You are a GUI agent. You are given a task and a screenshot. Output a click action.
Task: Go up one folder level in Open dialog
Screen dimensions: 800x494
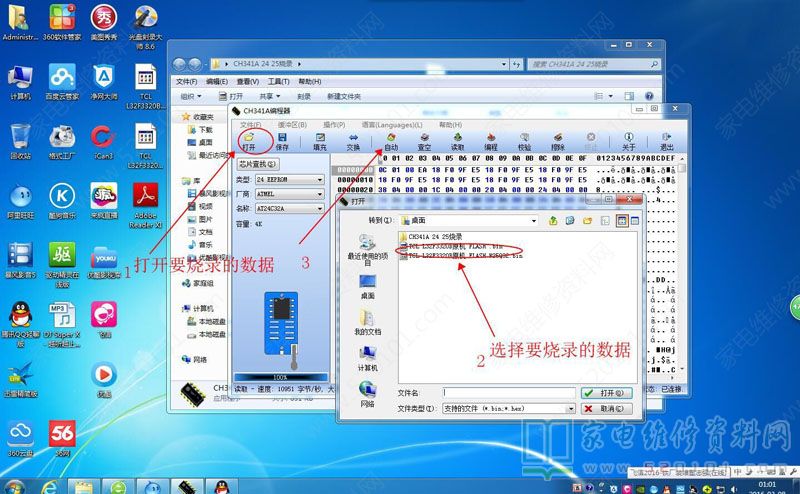[553, 220]
